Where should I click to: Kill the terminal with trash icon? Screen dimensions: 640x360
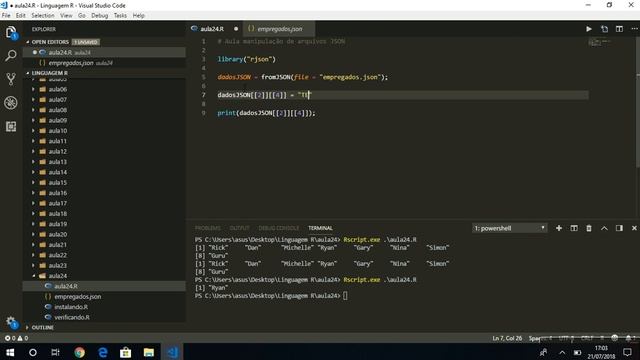pyautogui.click(x=589, y=228)
